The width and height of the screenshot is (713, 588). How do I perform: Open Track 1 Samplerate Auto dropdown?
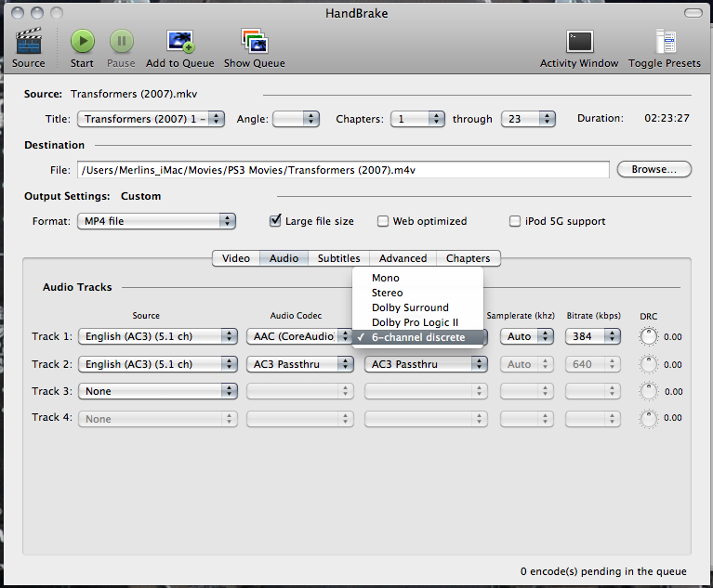pos(526,336)
